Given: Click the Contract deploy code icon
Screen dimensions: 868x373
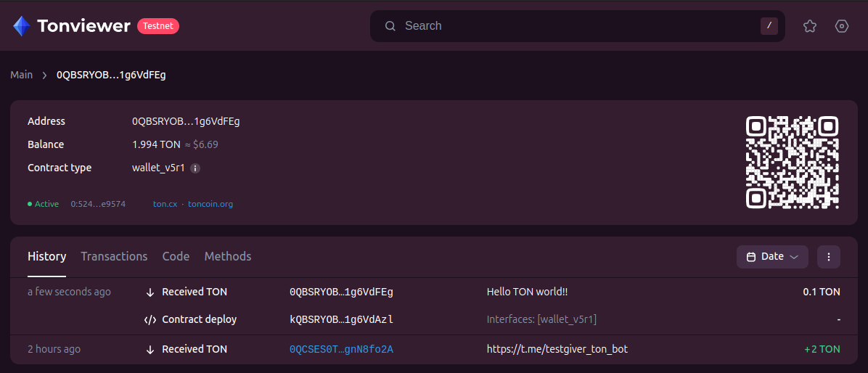Looking at the screenshot, I should click(150, 320).
